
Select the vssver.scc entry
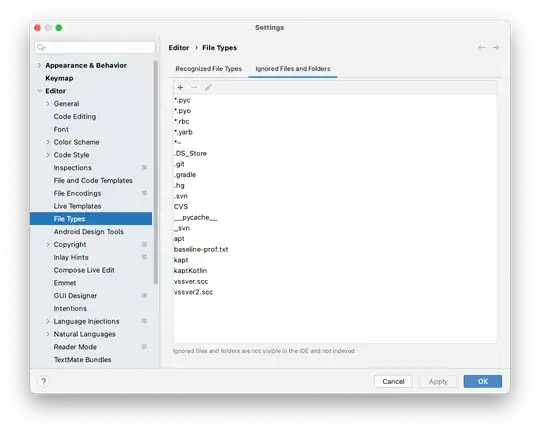point(191,281)
